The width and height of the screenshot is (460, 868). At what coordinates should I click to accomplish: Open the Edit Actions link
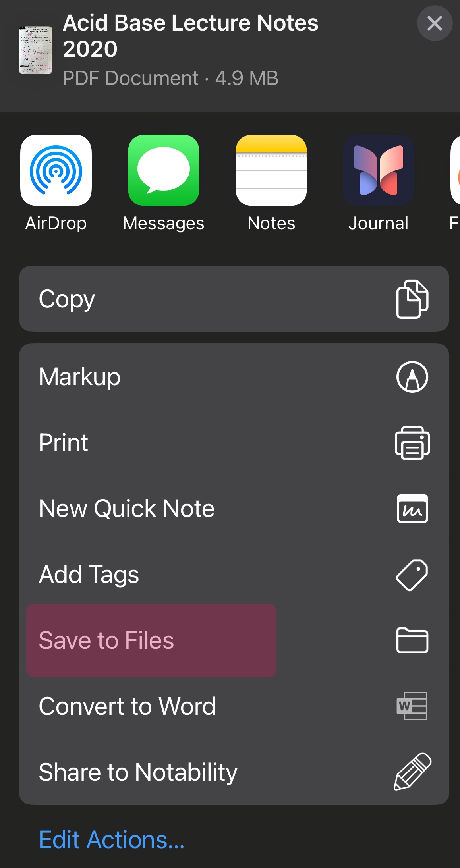coord(112,840)
